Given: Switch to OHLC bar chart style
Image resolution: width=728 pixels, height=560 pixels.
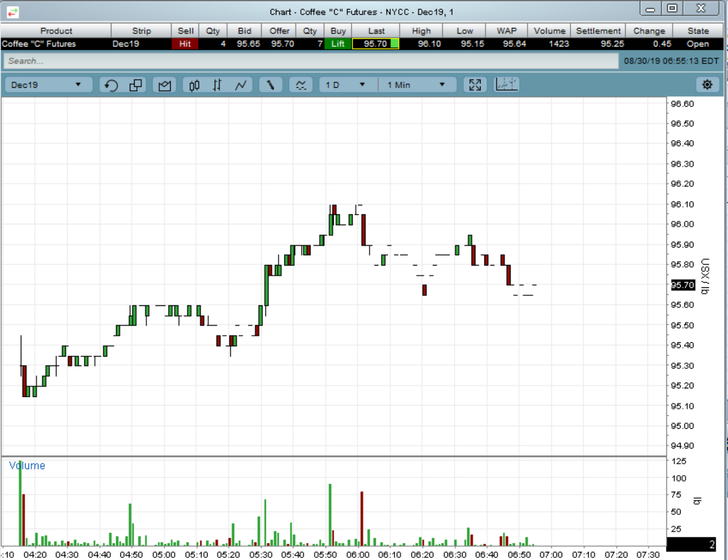Looking at the screenshot, I should 217,85.
